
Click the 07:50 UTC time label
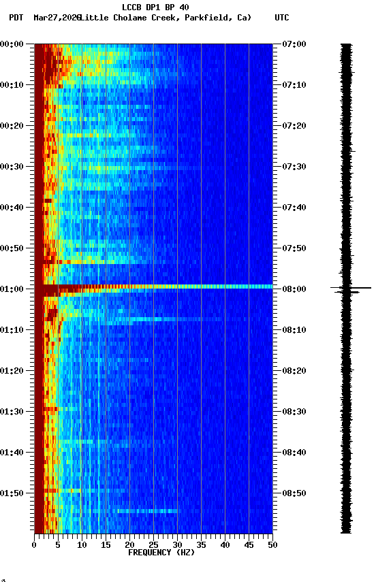point(294,248)
